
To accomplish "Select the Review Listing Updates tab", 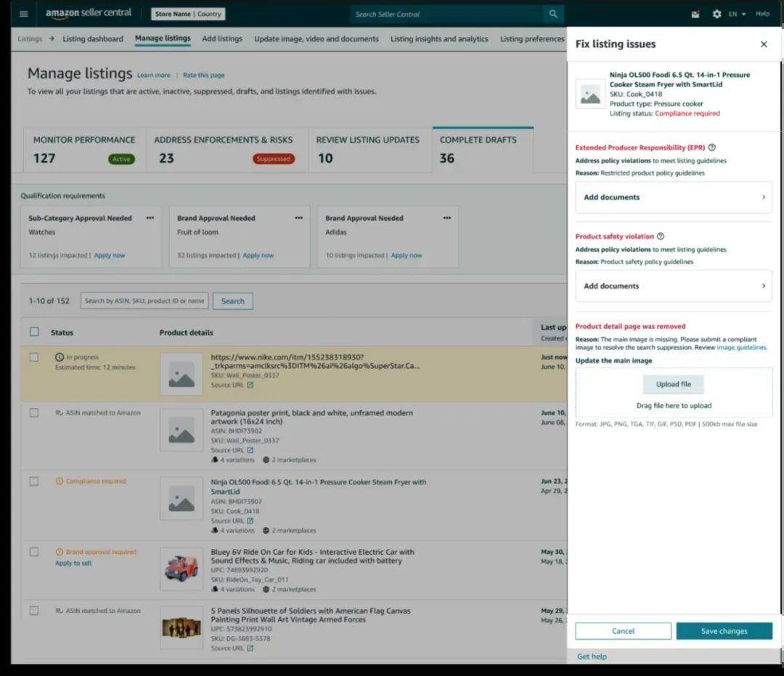I will coord(370,150).
